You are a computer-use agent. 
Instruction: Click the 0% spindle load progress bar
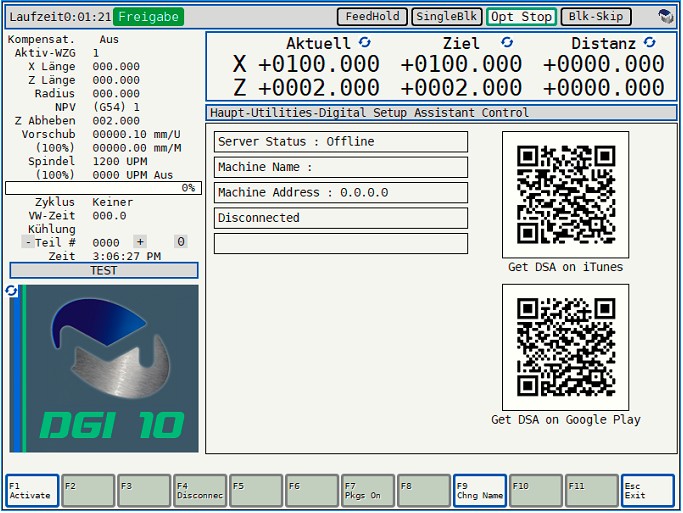click(x=103, y=188)
